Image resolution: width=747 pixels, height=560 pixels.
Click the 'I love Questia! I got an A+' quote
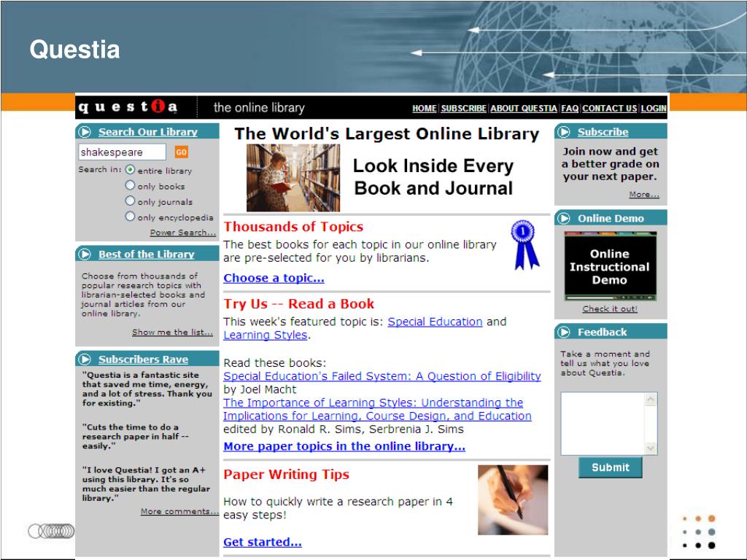click(x=146, y=484)
